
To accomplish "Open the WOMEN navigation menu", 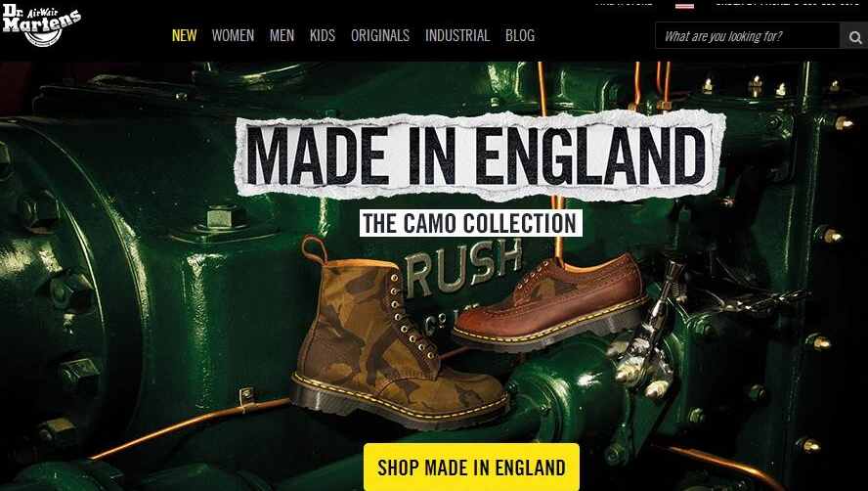I will [x=233, y=35].
